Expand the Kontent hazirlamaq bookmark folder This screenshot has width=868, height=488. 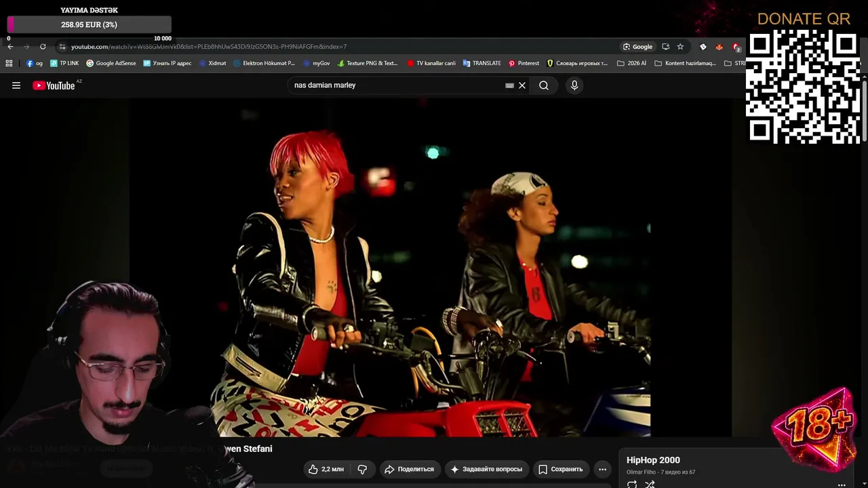coord(685,63)
